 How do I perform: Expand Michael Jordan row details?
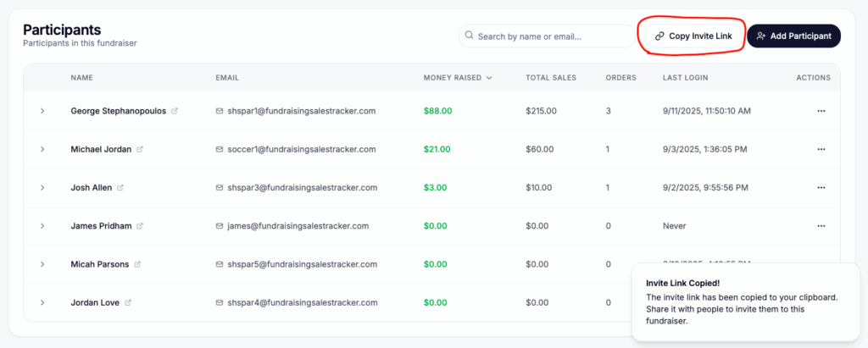[x=42, y=149]
